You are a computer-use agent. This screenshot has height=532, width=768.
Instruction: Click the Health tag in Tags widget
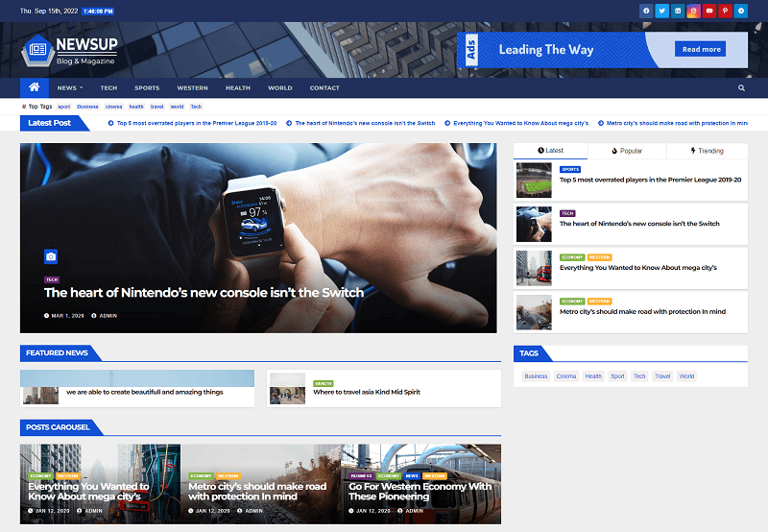pyautogui.click(x=593, y=376)
